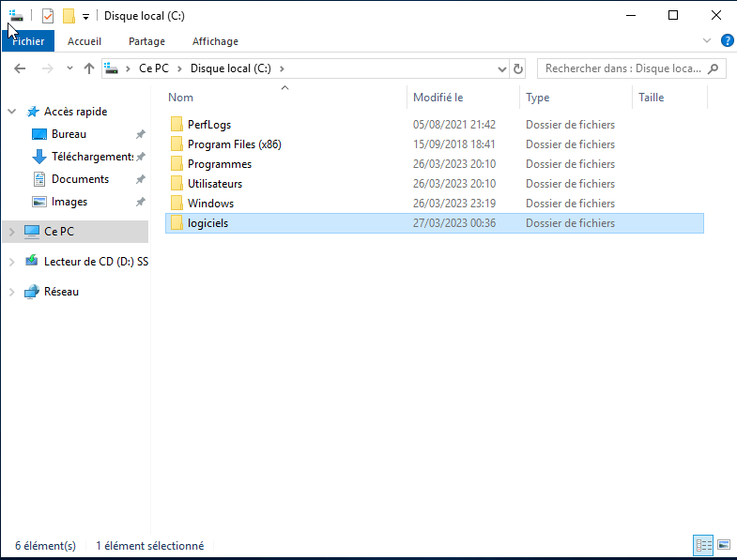
Task: Open the address bar history dropdown
Action: 500,68
